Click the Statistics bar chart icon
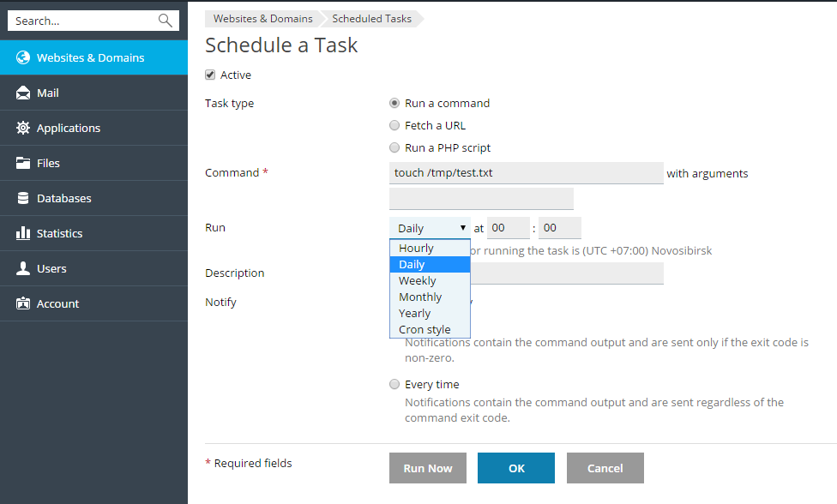The width and height of the screenshot is (837, 504). [x=23, y=234]
